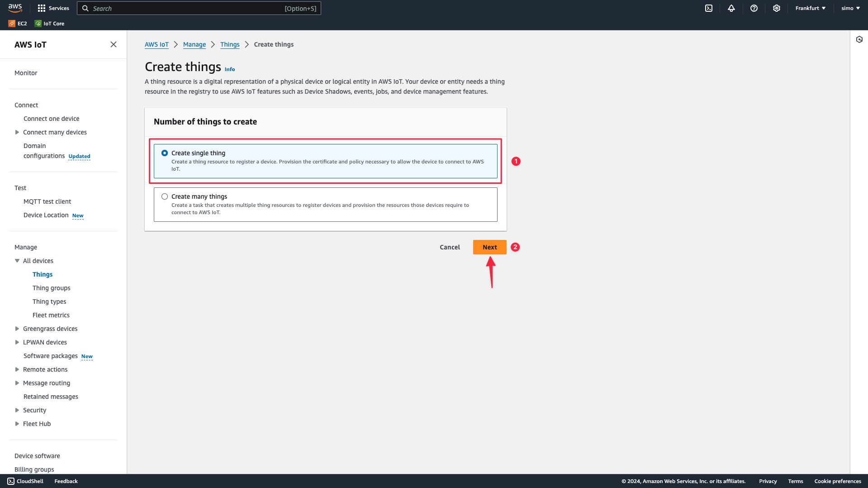This screenshot has width=868, height=488.
Task: Open the notifications bell icon
Action: coord(731,8)
